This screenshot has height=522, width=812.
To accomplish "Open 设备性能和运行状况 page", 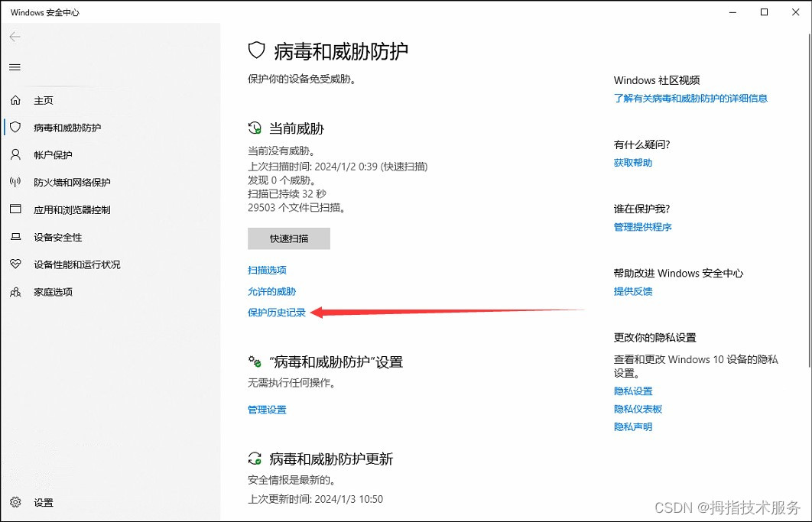I will point(77,264).
